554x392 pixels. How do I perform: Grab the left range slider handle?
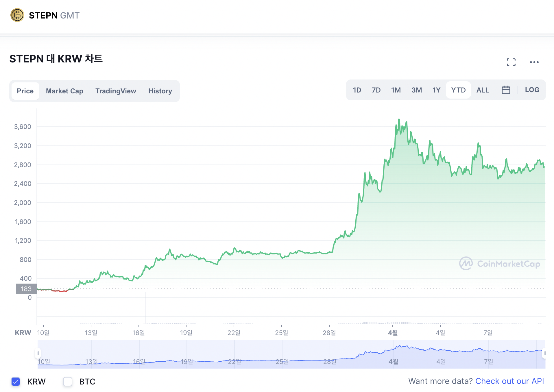(x=38, y=353)
